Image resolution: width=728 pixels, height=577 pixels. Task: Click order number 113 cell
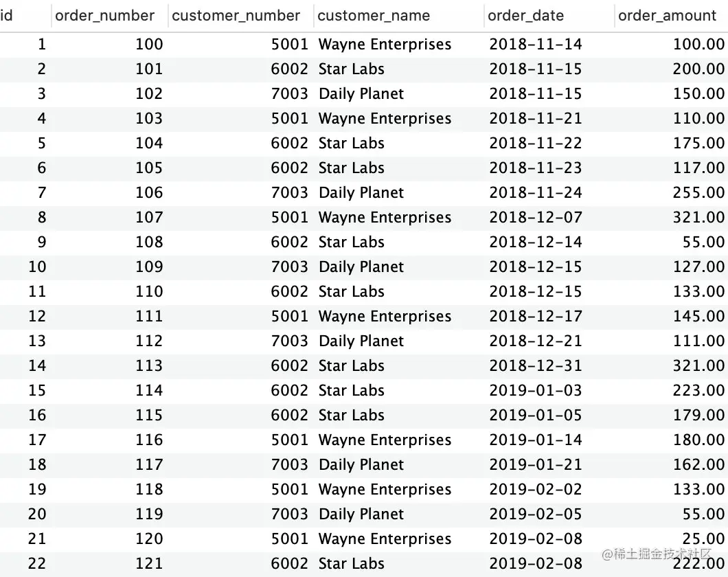[x=149, y=365]
